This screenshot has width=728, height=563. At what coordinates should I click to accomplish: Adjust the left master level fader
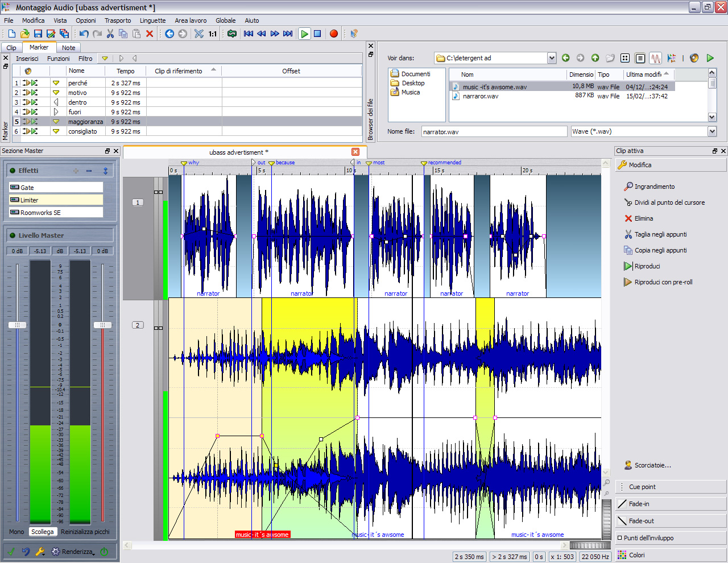[17, 325]
